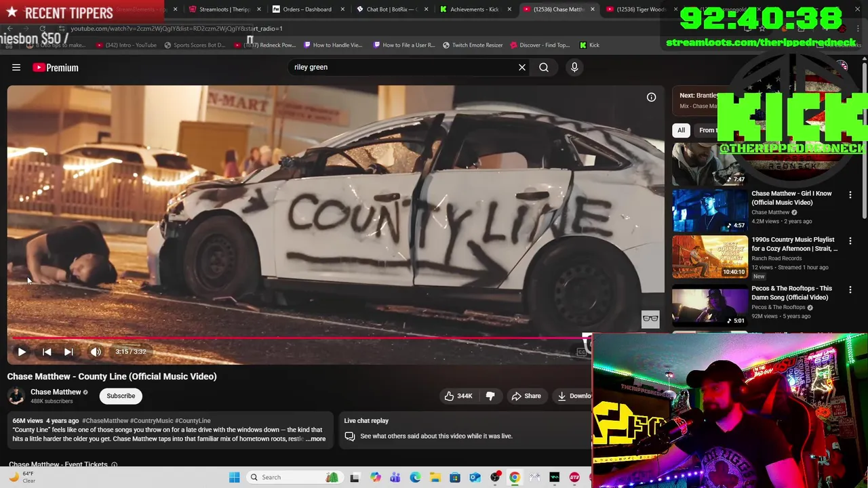The height and width of the screenshot is (488, 868).
Task: Open Outlook from the taskbar
Action: tap(475, 477)
